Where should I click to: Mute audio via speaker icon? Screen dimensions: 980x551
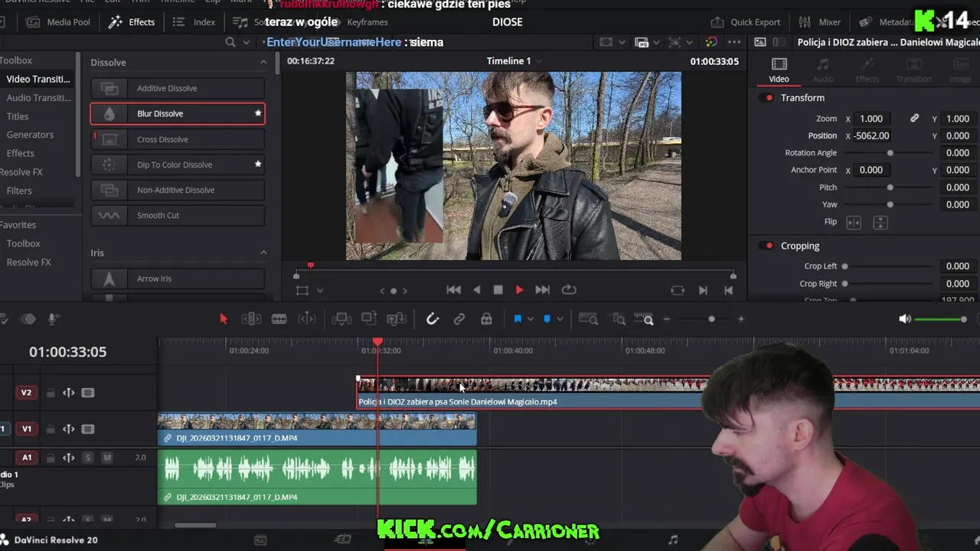(905, 319)
